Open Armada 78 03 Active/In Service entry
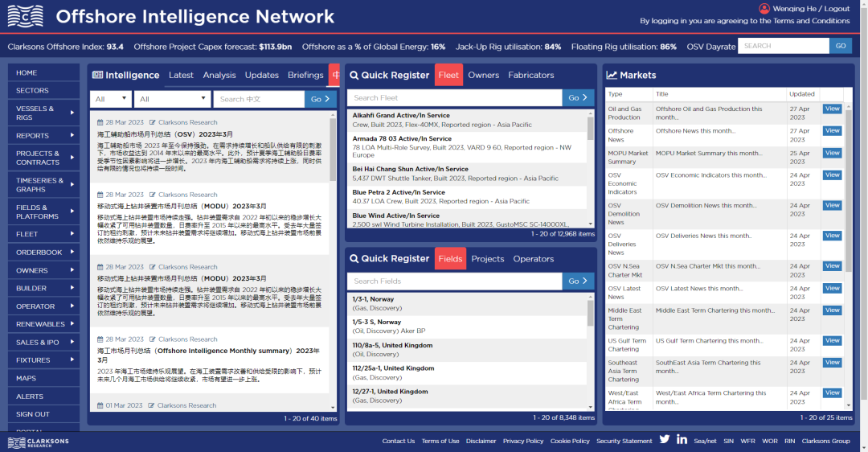 coord(467,147)
